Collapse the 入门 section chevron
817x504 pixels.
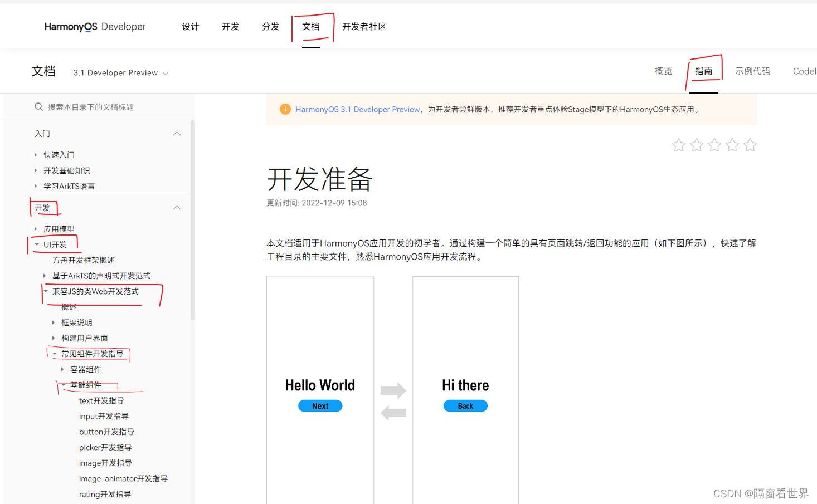tap(177, 134)
